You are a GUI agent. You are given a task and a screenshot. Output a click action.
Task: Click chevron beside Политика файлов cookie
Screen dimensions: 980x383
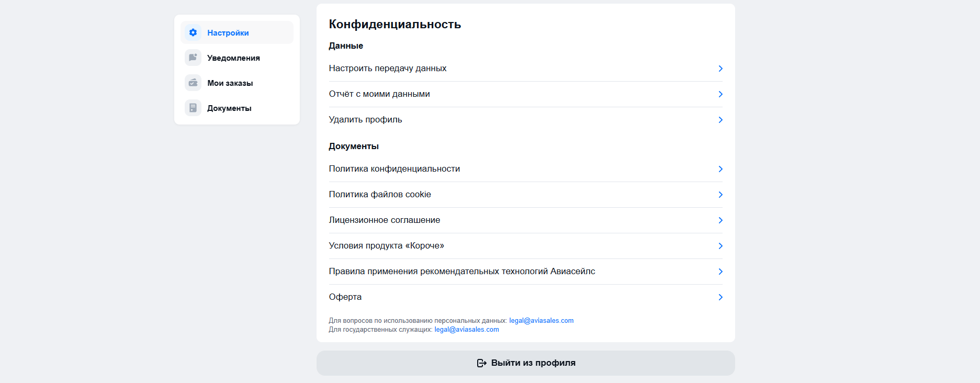click(x=720, y=195)
